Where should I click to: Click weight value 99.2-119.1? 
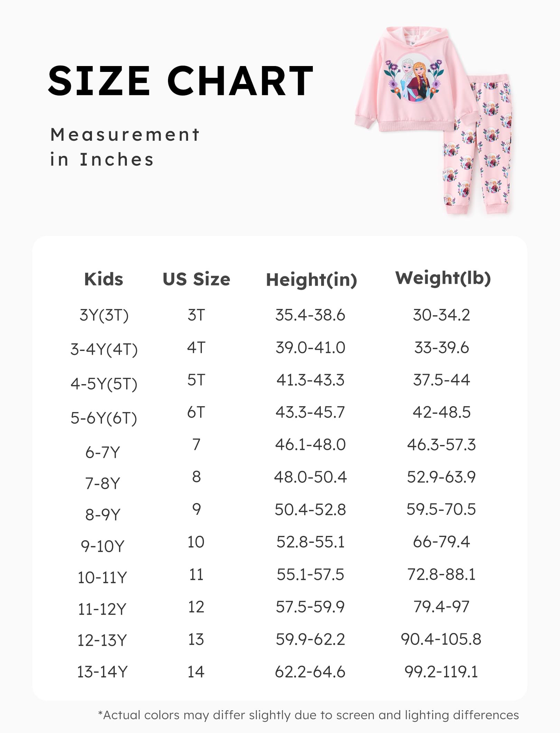coord(441,672)
